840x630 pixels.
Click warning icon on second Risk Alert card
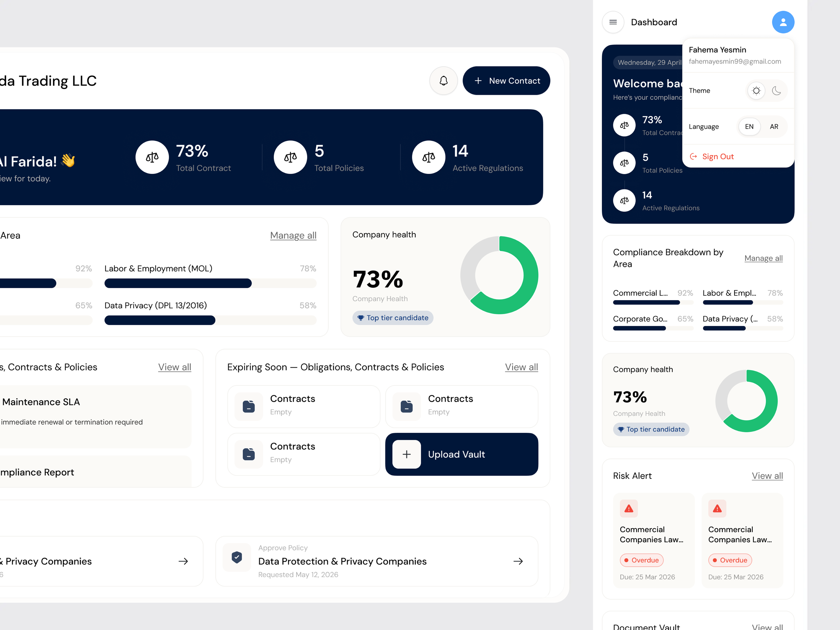(x=717, y=508)
